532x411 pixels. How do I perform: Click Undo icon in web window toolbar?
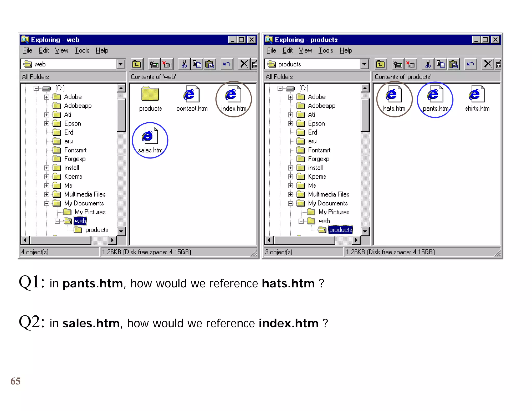point(227,64)
